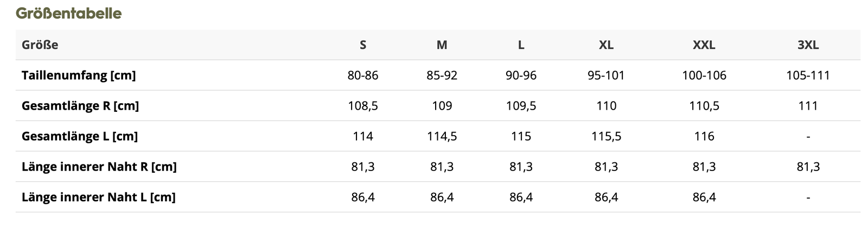Select the 115,5 value under XL

(x=607, y=136)
